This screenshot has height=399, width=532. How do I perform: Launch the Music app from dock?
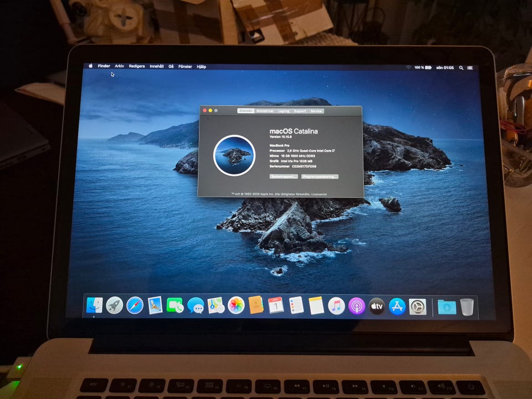click(x=336, y=305)
